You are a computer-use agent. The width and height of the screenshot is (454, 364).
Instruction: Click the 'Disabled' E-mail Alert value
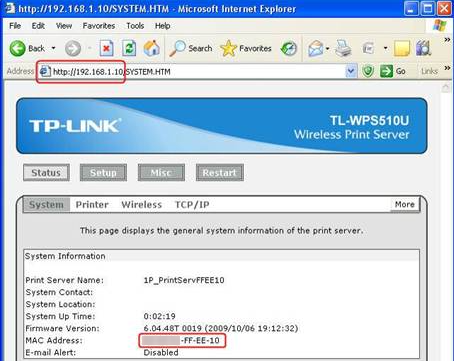pyautogui.click(x=161, y=352)
